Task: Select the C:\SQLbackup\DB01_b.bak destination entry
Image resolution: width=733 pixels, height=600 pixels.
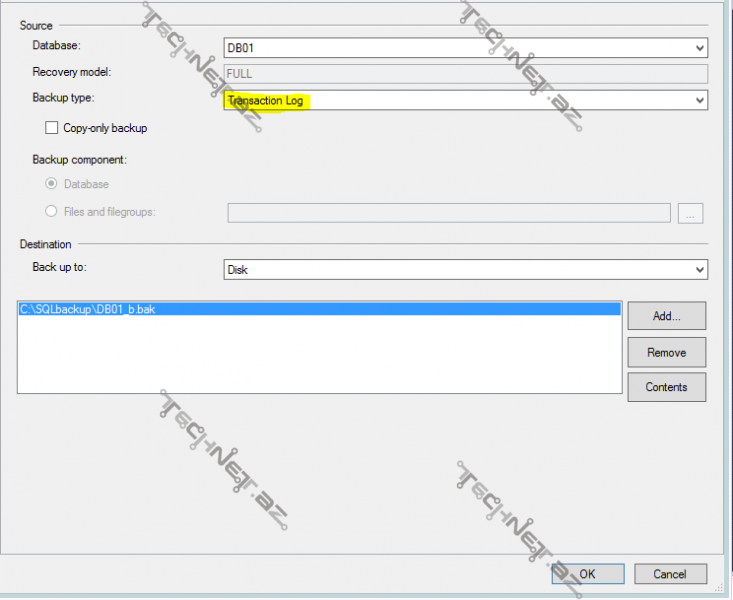Action: click(88, 310)
